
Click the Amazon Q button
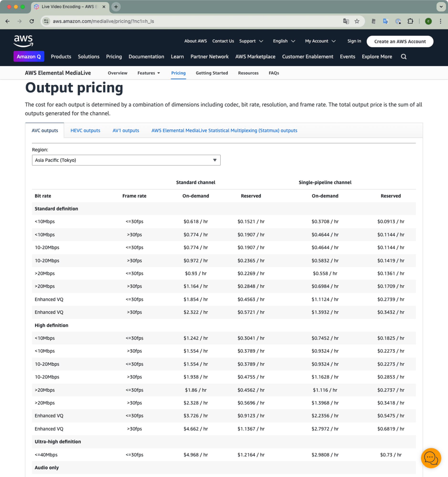point(29,57)
